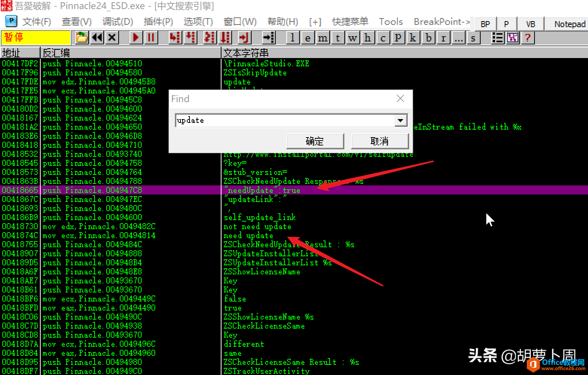Open the 窗口(W) menu

tap(240, 22)
